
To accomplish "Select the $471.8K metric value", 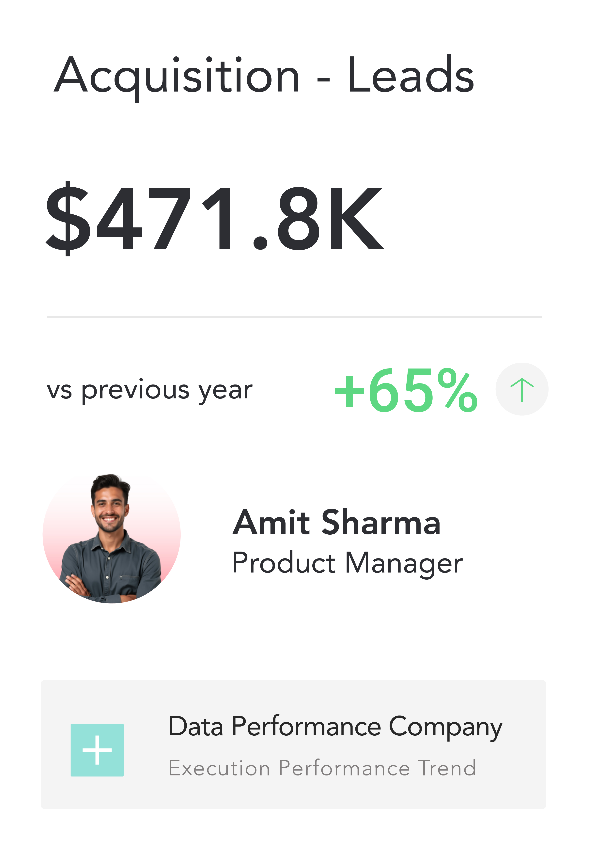I will pyautogui.click(x=214, y=219).
